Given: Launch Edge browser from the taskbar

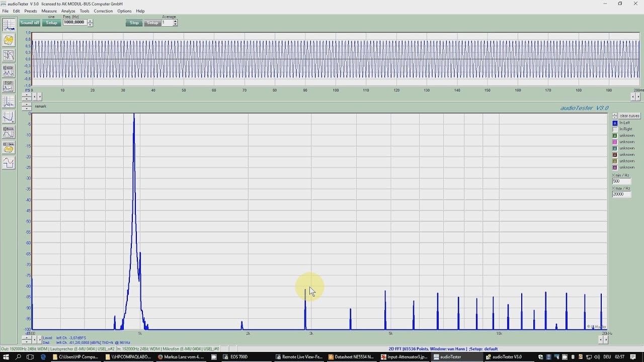Looking at the screenshot, I should click(43, 357).
